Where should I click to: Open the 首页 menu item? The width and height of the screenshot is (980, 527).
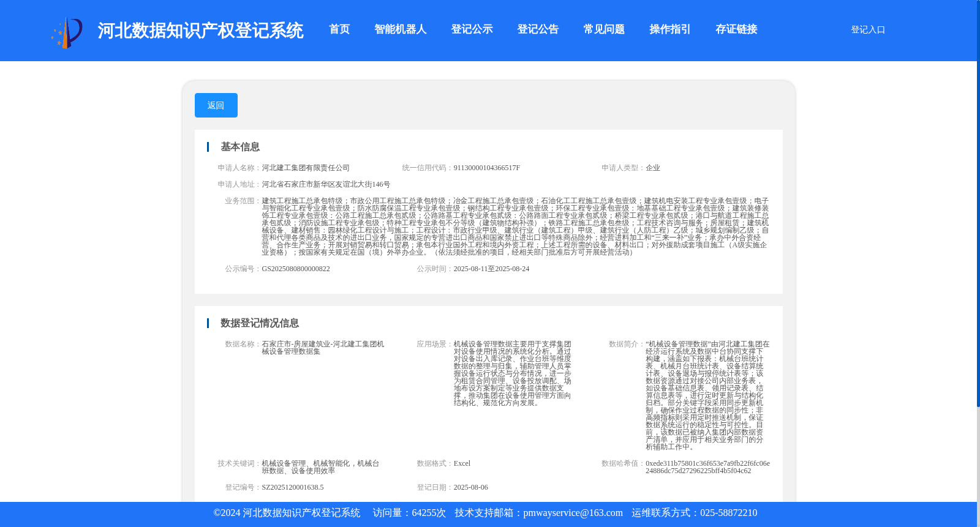(x=339, y=29)
